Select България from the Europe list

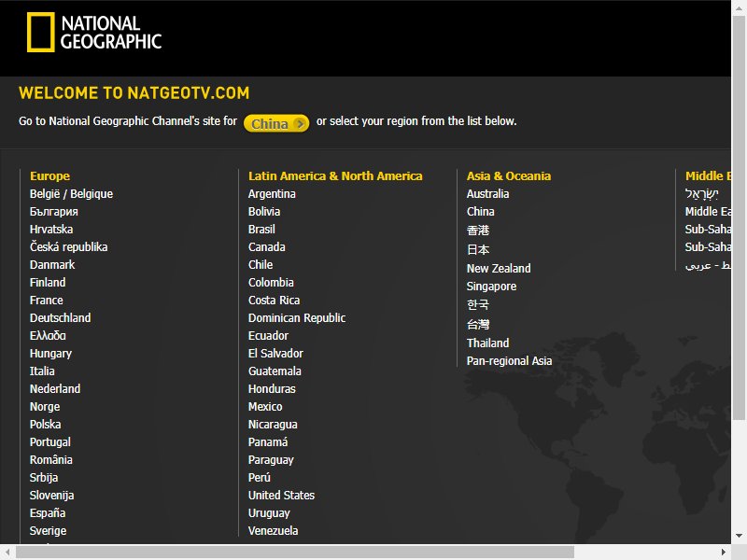[x=54, y=212]
